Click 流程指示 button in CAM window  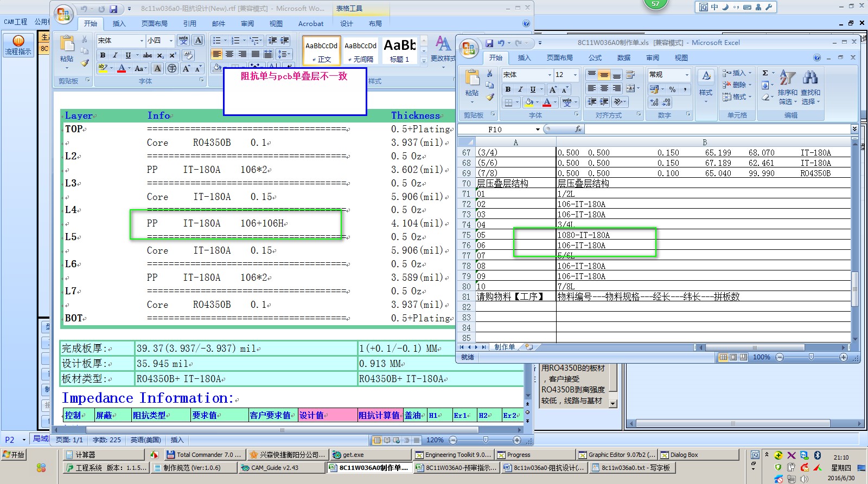(x=18, y=45)
